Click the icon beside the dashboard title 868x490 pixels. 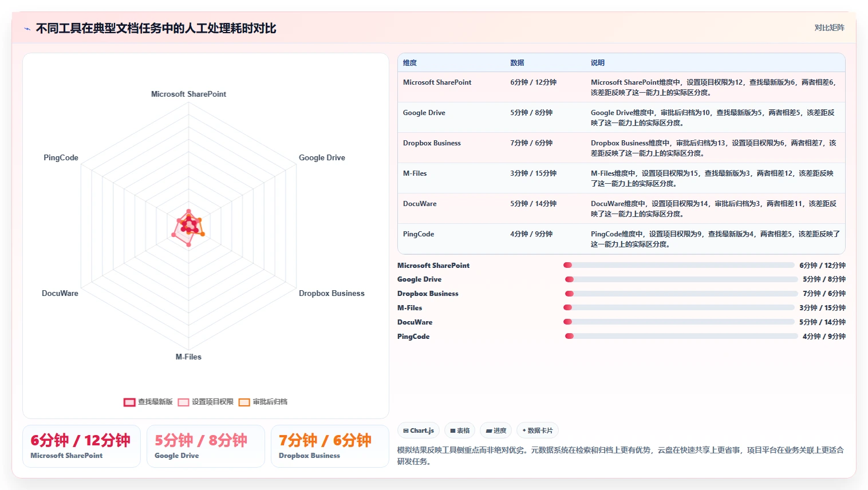tap(27, 29)
